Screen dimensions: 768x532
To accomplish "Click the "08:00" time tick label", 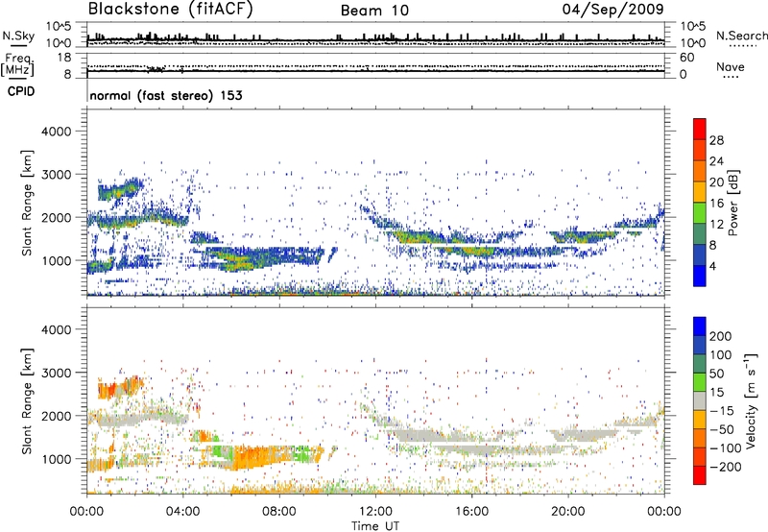I will point(279,512).
